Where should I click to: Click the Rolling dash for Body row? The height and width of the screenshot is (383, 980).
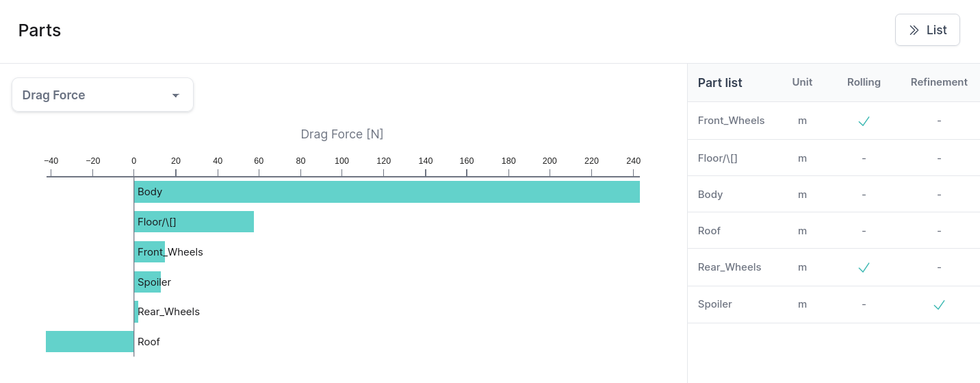point(864,195)
